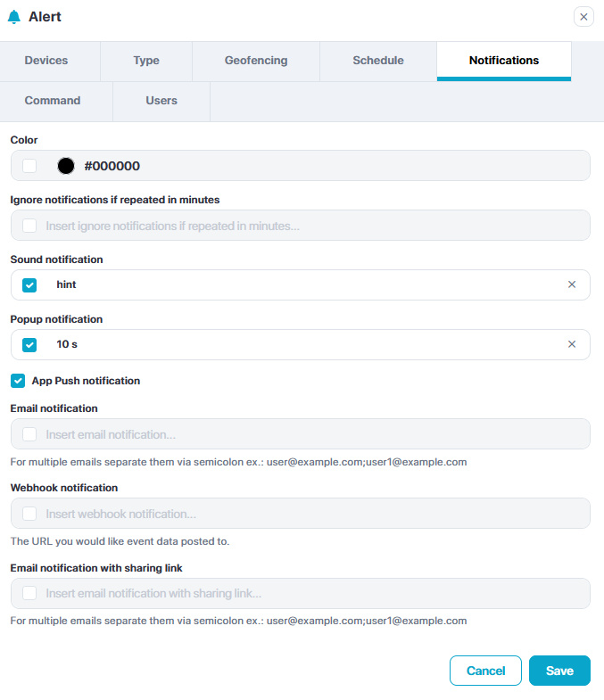Click the Alert bell icon
Image resolution: width=604 pixels, height=700 pixels.
coord(13,17)
